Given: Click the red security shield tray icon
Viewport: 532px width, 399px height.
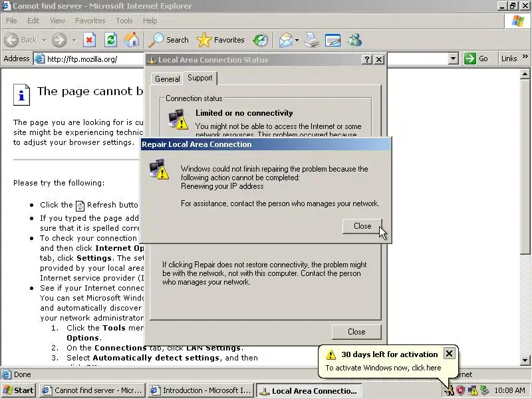Looking at the screenshot, I should (x=460, y=390).
